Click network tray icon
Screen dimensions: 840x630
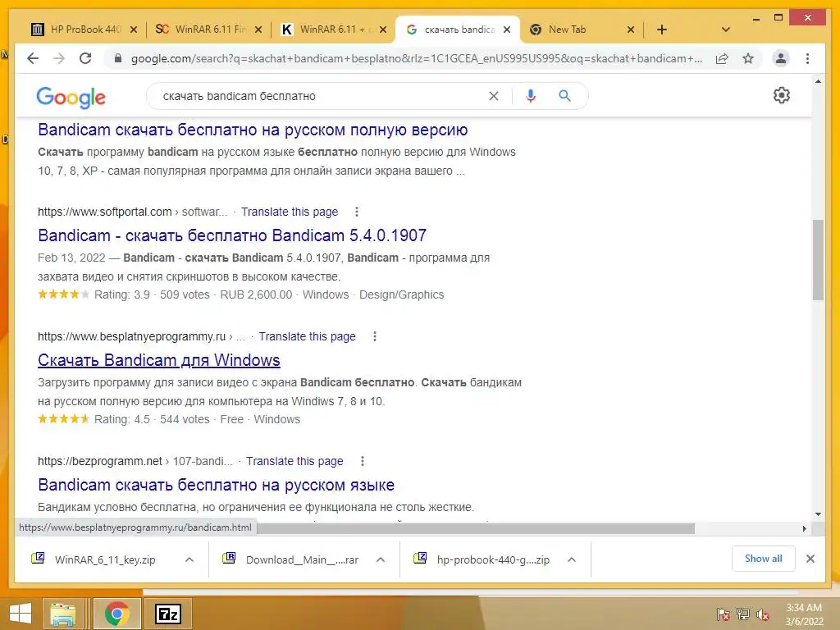pos(743,614)
